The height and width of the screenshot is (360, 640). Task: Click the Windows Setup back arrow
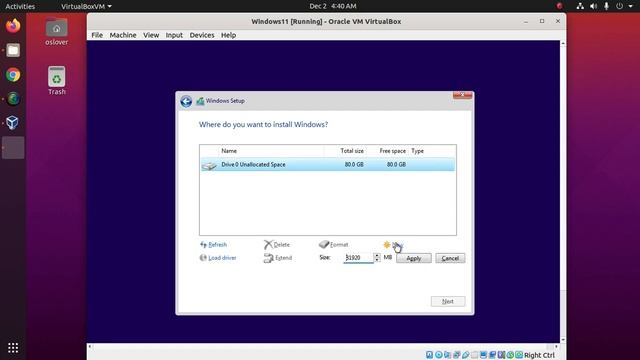[186, 101]
